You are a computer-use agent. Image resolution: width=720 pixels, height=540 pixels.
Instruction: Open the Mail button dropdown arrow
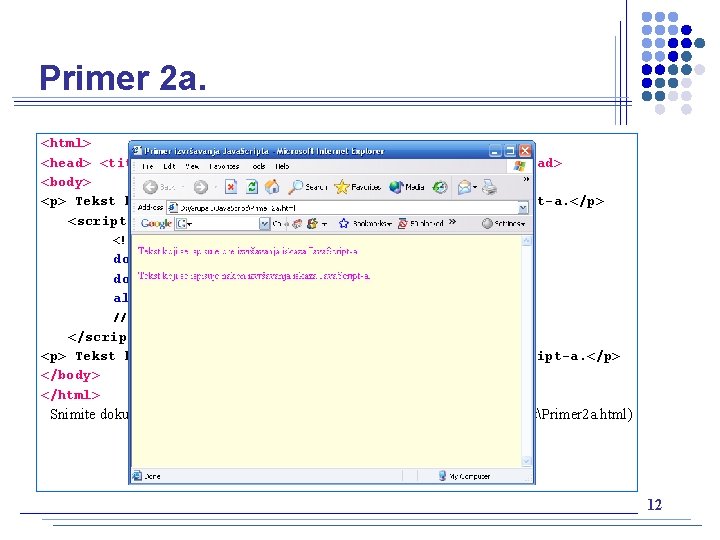coord(475,187)
